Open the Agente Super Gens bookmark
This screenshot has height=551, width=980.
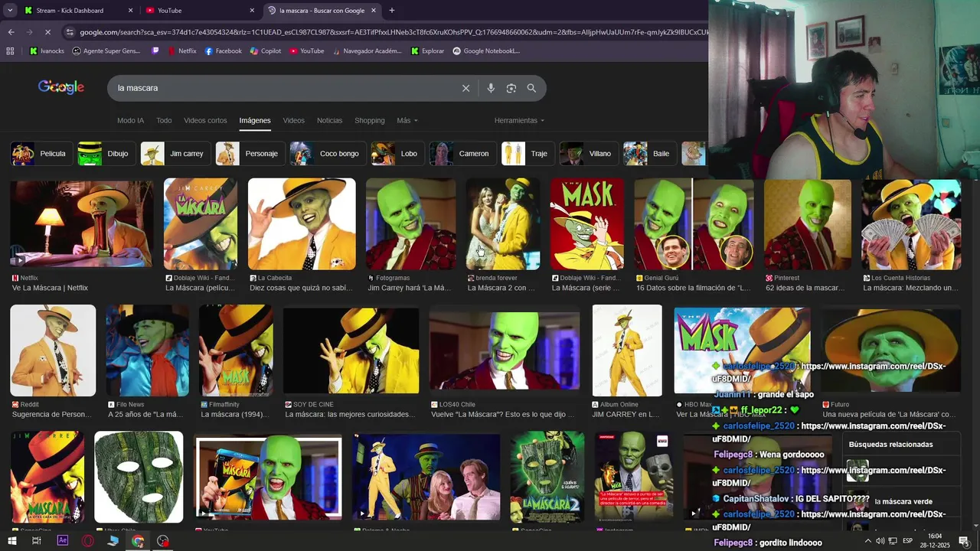pos(106,51)
